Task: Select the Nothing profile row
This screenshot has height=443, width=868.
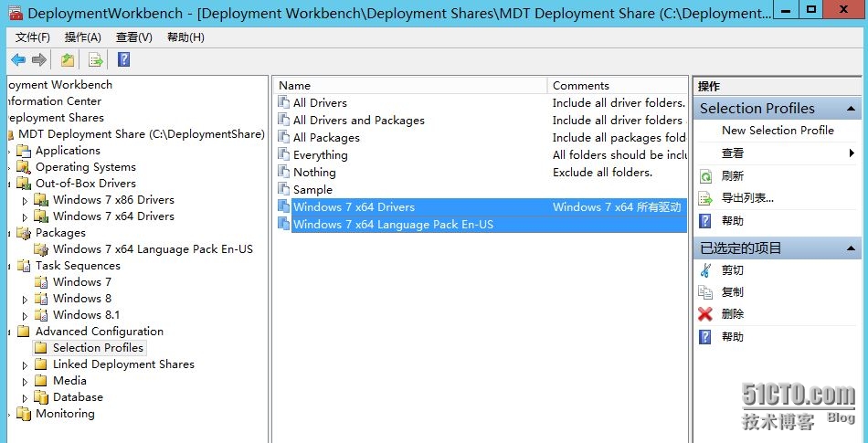Action: click(x=482, y=172)
